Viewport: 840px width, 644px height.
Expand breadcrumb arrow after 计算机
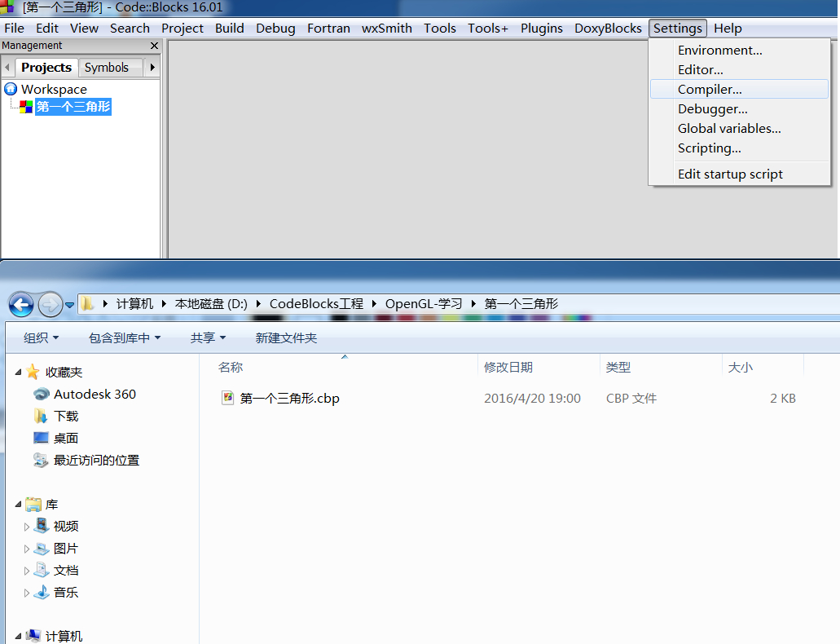(164, 304)
